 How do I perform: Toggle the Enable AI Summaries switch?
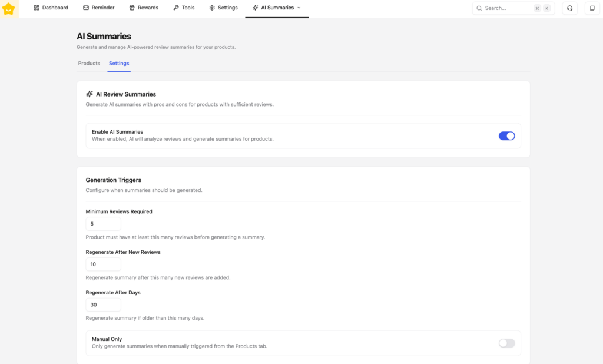[x=507, y=136]
